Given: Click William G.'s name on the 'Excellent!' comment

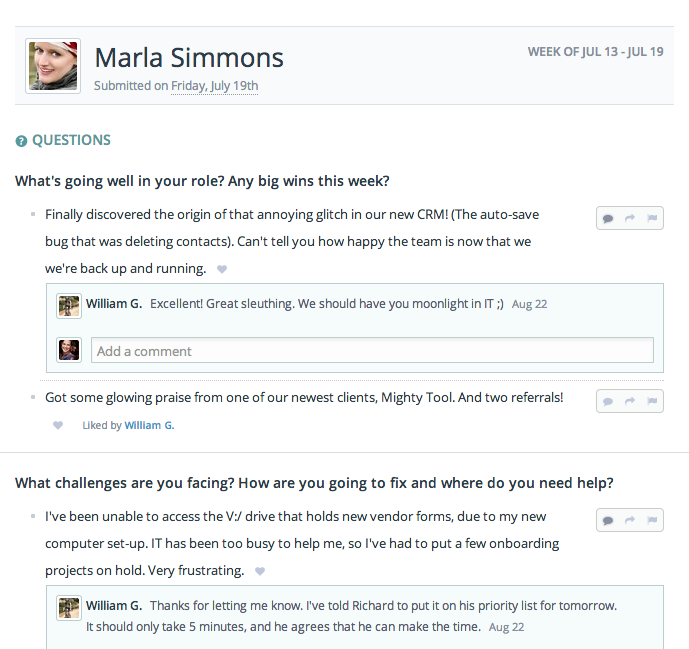Looking at the screenshot, I should click(x=114, y=304).
